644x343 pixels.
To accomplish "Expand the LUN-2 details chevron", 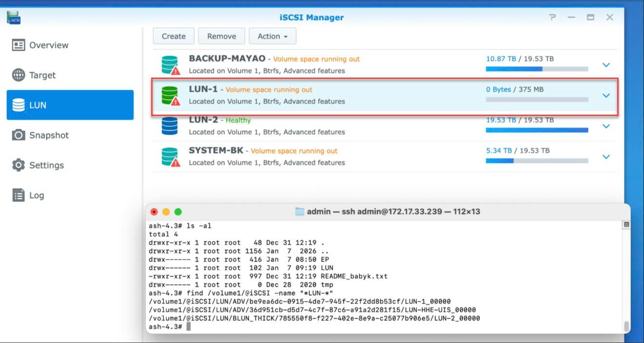I will point(606,126).
